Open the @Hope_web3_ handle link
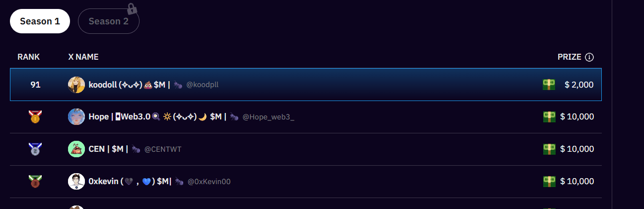This screenshot has width=644, height=209. tap(268, 117)
